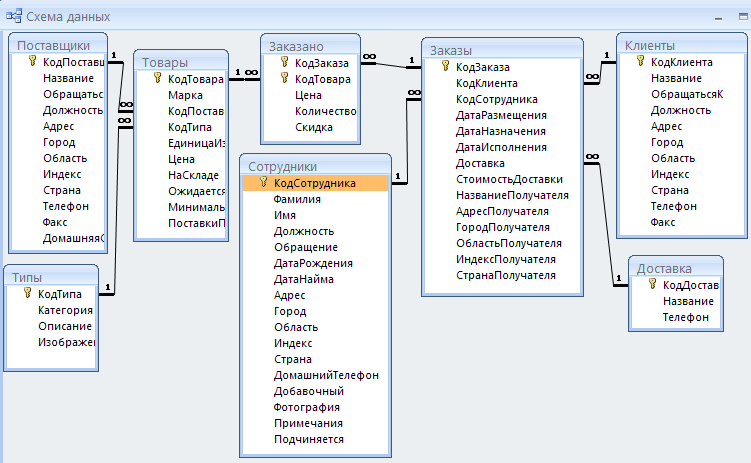Select the Цена field in Товары table
This screenshot has width=751, height=463.
[181, 159]
